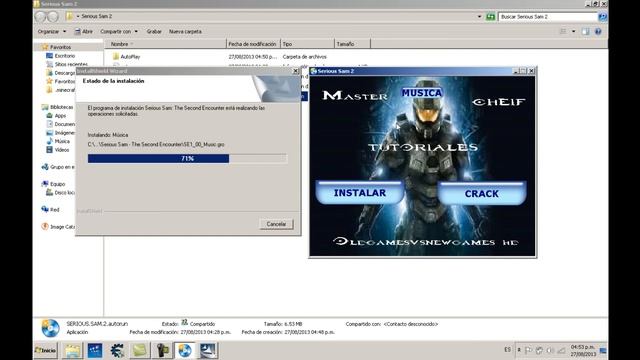Cancel the installation with Cancelar button
The image size is (640, 360).
click(276, 224)
